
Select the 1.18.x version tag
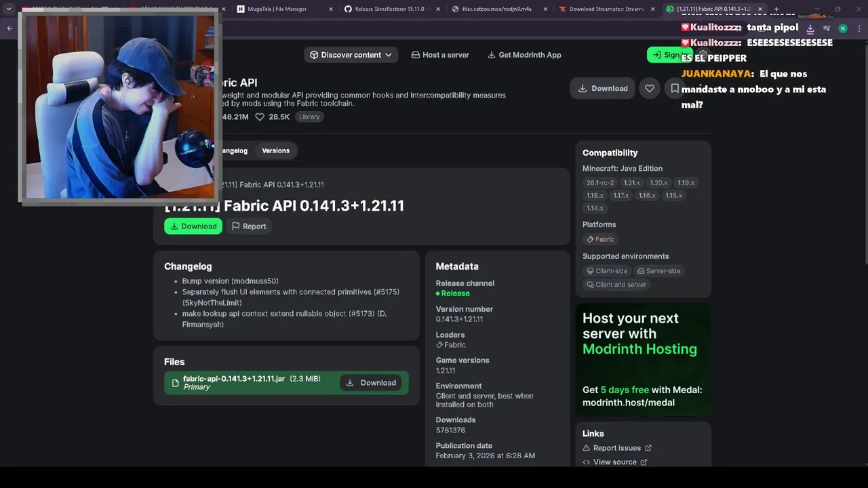(595, 195)
